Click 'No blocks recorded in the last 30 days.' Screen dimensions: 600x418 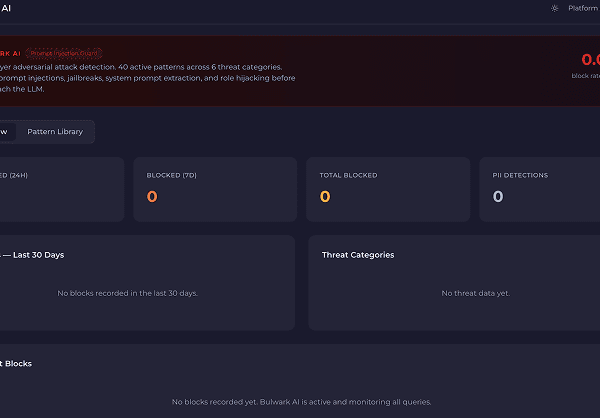(x=127, y=293)
